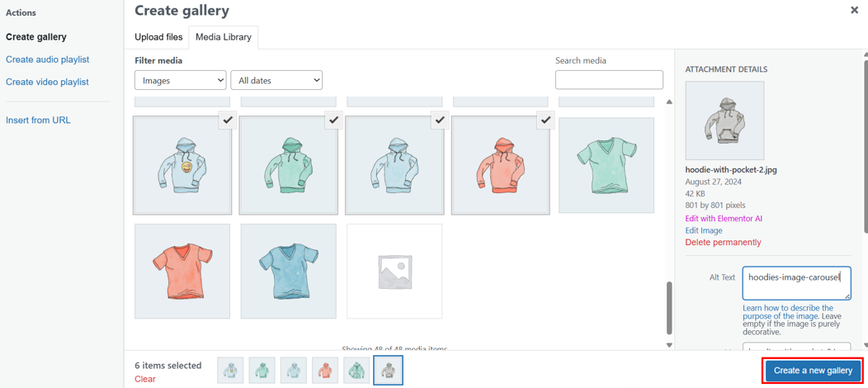Select the green hoodie image in grid
Screen dimensions: 868x388
[x=289, y=165]
